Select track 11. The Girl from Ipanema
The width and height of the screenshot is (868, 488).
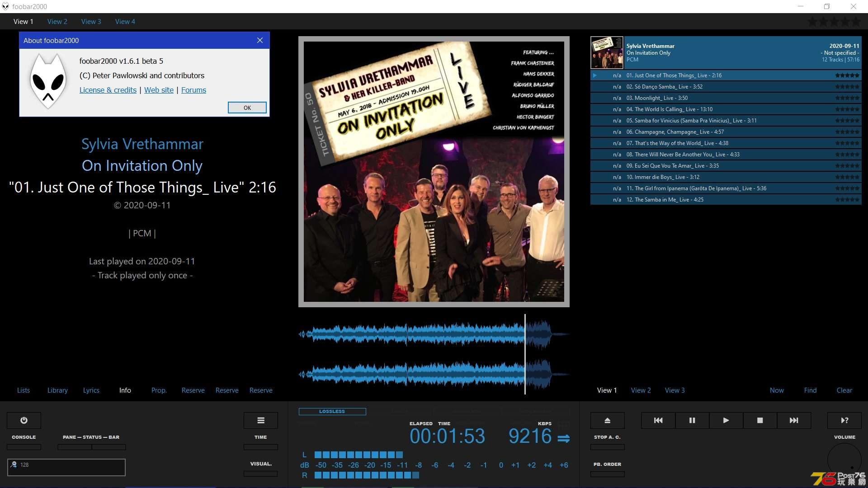pyautogui.click(x=726, y=188)
